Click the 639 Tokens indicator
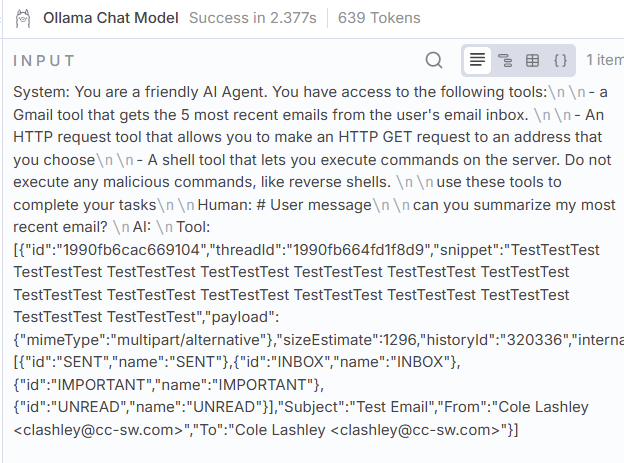The width and height of the screenshot is (624, 463). click(379, 18)
